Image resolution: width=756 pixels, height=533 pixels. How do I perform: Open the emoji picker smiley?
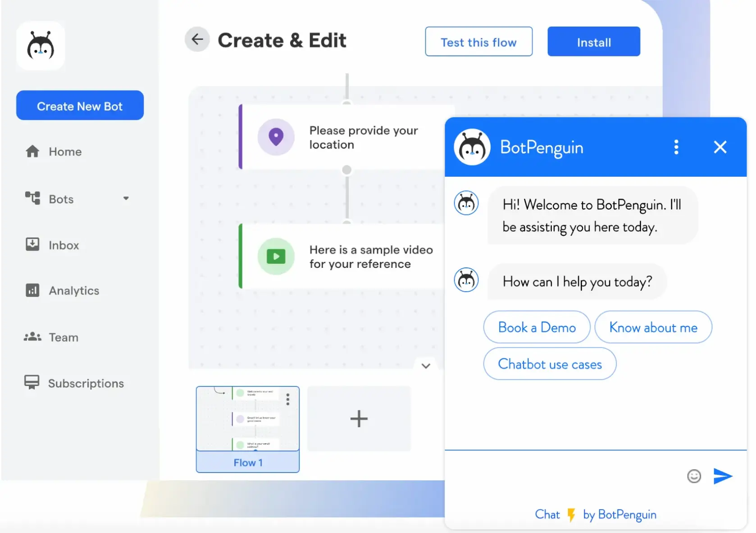(694, 476)
